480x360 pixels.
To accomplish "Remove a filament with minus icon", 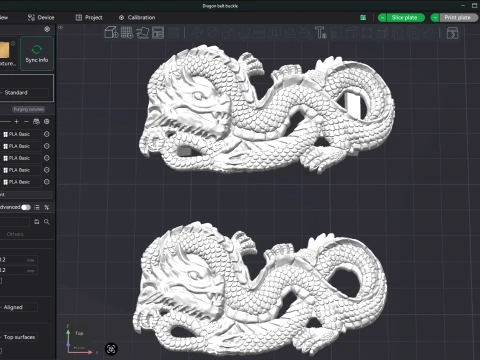I will point(26,122).
